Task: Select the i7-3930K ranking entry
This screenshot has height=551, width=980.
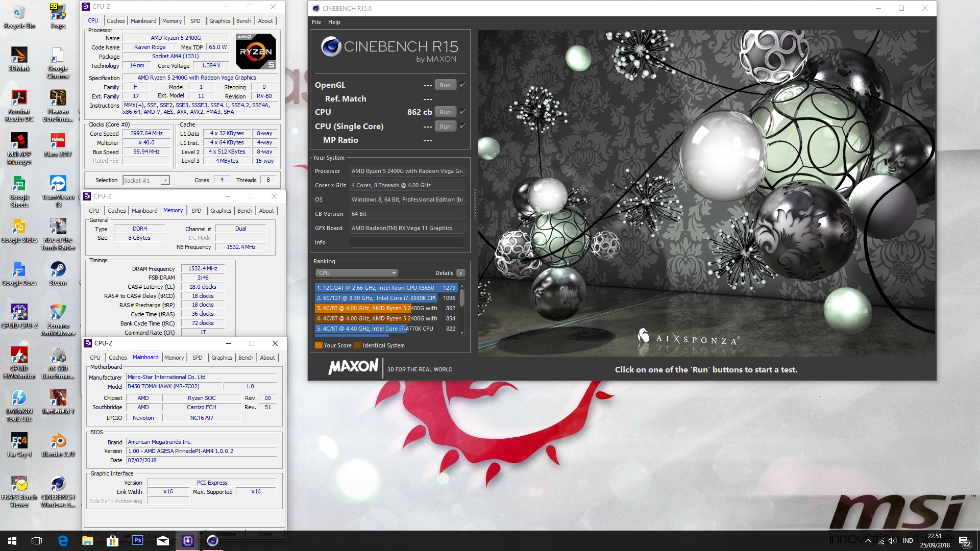Action: click(386, 298)
